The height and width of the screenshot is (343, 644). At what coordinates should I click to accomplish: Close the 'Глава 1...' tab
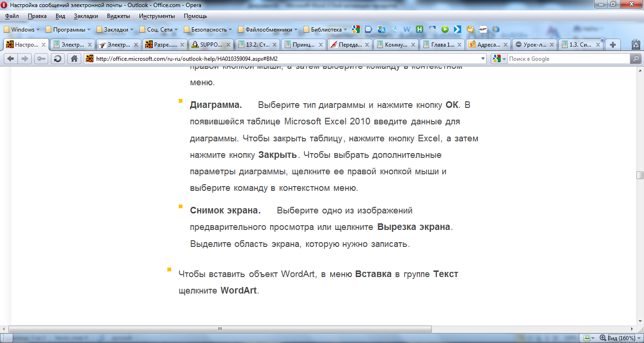click(x=460, y=45)
